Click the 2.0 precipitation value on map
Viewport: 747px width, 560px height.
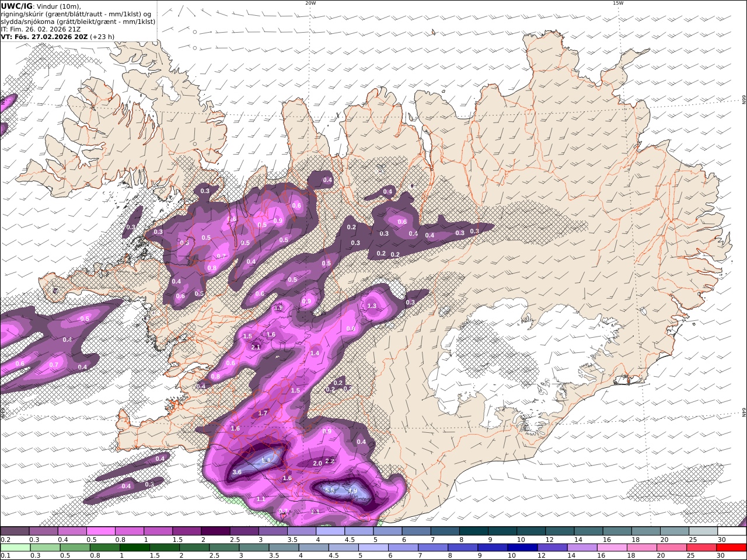317,463
